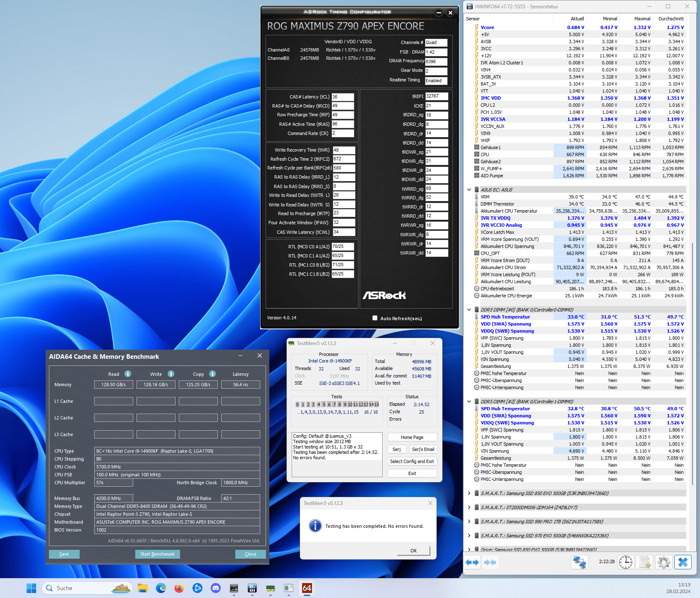Click the tREFI value field
The height and width of the screenshot is (598, 700).
click(437, 96)
